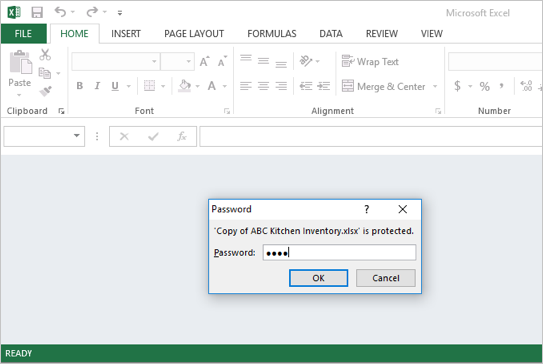Save the workbook via Quick Access
543x364 pixels.
point(37,13)
